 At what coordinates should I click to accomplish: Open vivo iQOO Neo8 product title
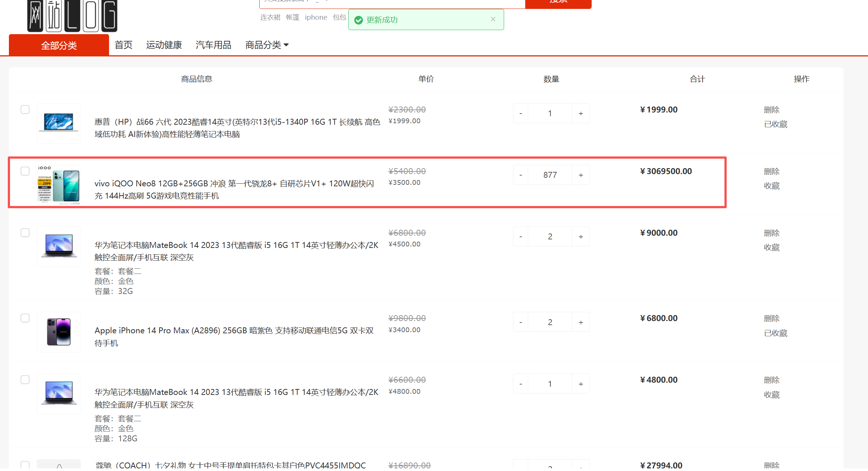[x=234, y=190]
